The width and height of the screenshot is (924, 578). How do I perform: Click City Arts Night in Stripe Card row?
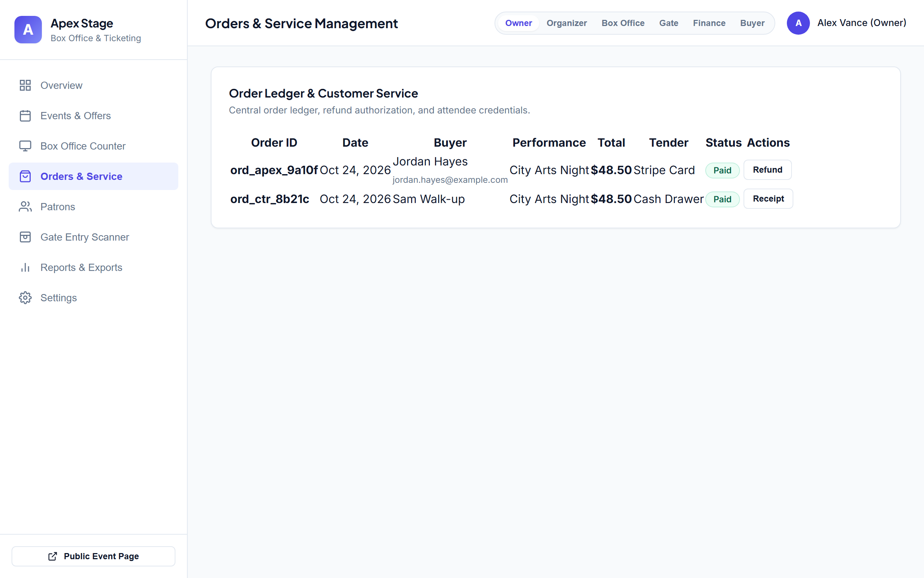pyautogui.click(x=549, y=170)
